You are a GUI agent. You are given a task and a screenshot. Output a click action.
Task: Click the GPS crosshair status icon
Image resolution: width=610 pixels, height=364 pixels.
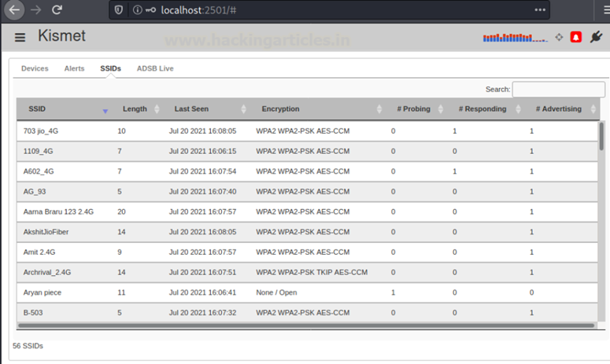point(559,37)
